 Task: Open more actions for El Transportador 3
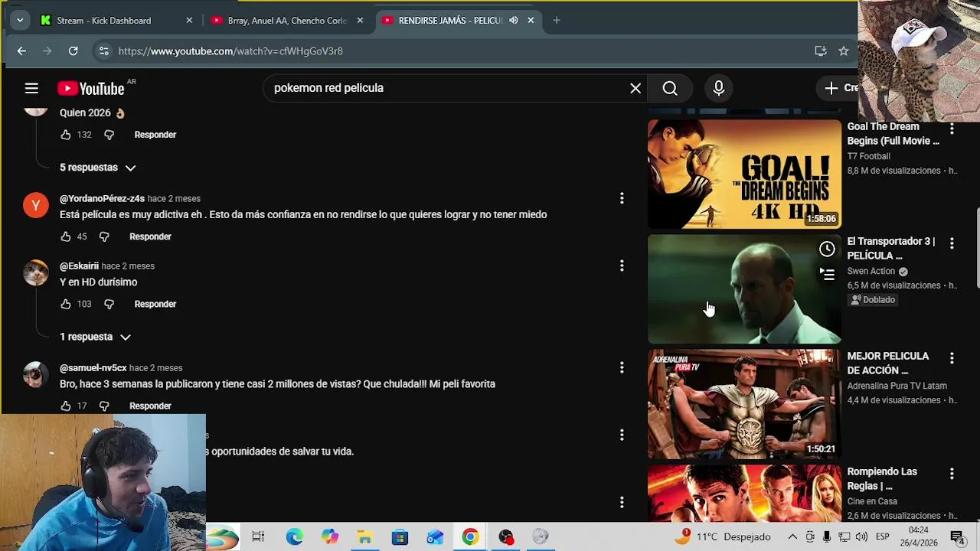952,243
